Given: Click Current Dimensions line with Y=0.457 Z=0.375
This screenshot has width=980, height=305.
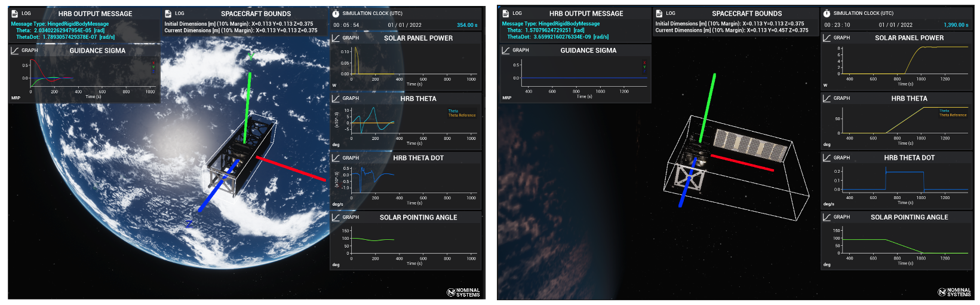Looking at the screenshot, I should point(732,30).
